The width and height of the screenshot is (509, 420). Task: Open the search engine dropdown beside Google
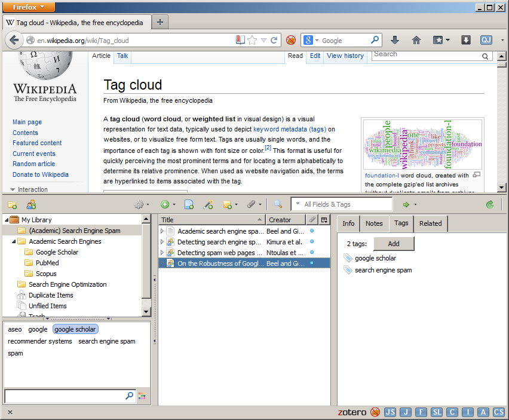pyautogui.click(x=317, y=40)
